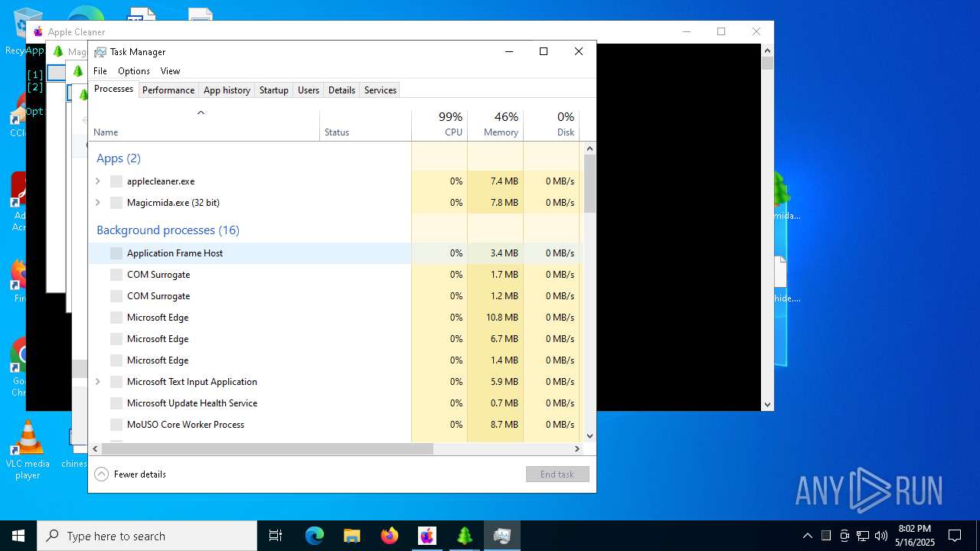The image size is (980, 551).
Task: Click the process list vertical scrollbar thumb
Action: [x=590, y=184]
